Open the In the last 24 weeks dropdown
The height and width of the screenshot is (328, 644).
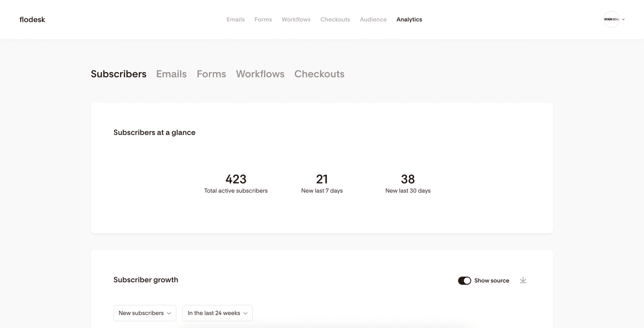(217, 313)
